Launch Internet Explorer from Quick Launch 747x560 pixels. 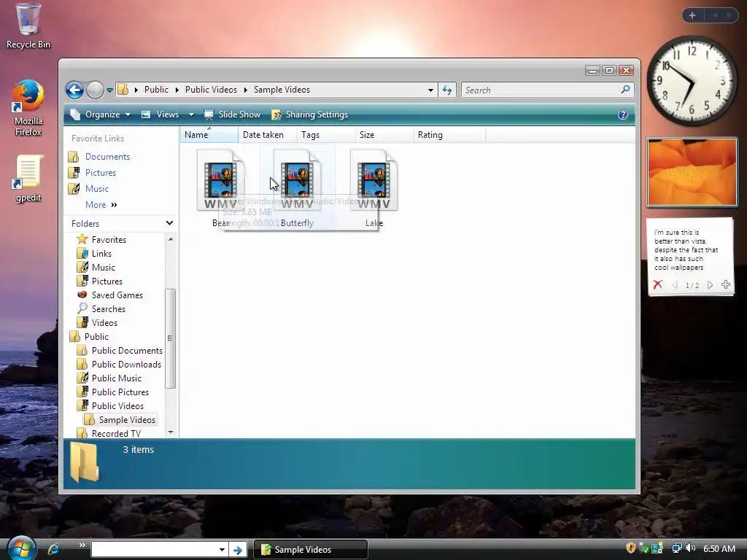click(x=53, y=549)
